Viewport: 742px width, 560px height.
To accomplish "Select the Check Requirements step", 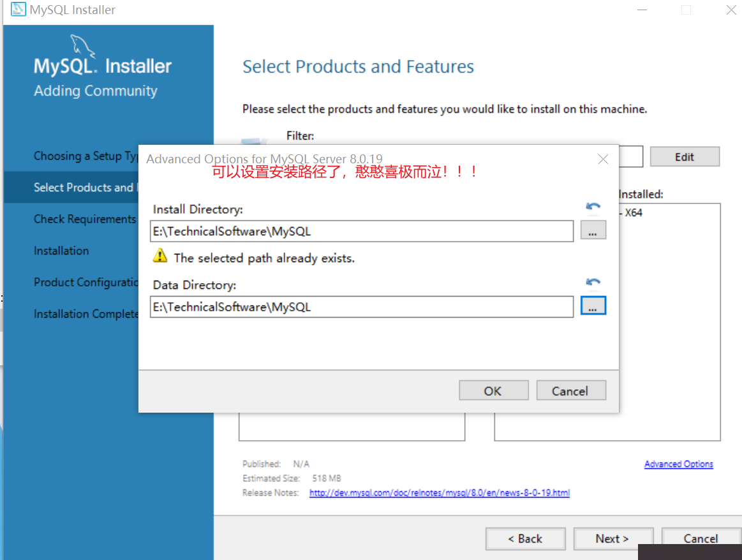I will 85,219.
